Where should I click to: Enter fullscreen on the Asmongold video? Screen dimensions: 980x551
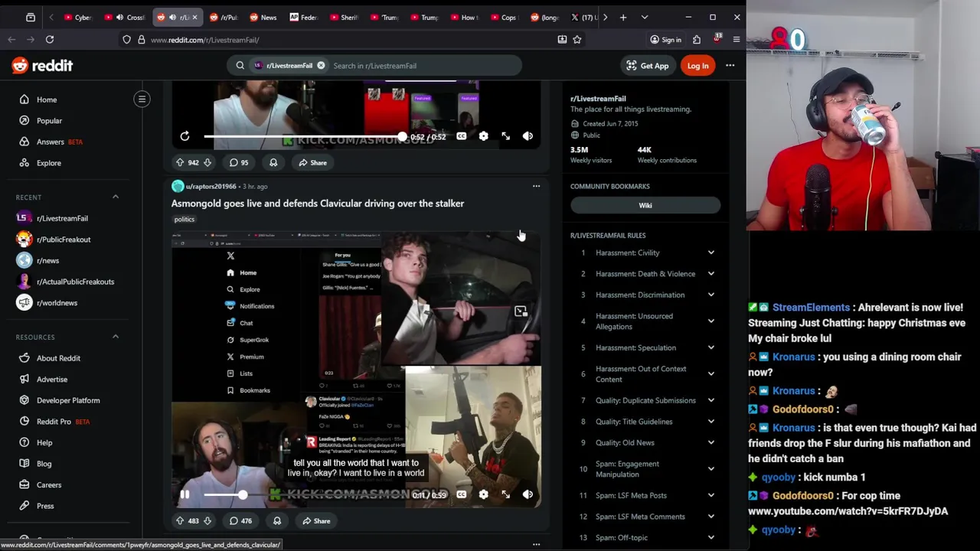pos(505,494)
